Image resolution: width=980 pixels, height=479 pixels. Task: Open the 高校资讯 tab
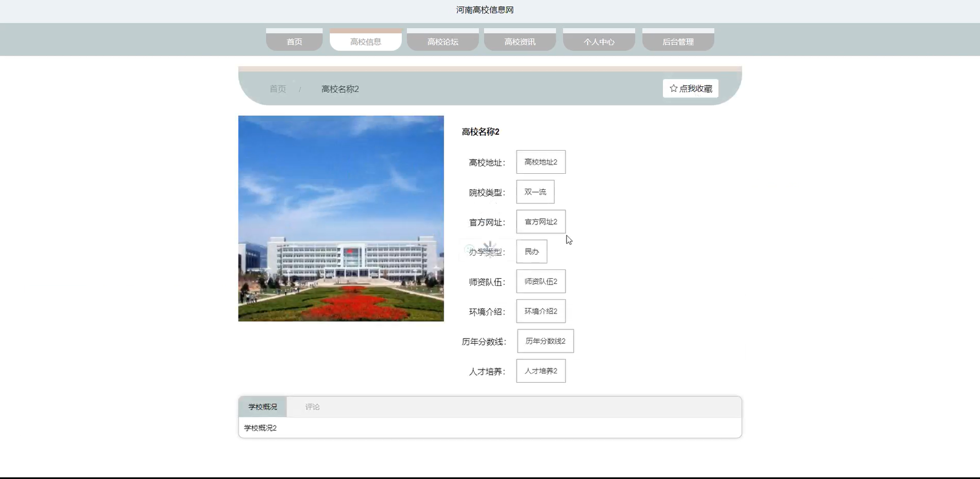520,40
